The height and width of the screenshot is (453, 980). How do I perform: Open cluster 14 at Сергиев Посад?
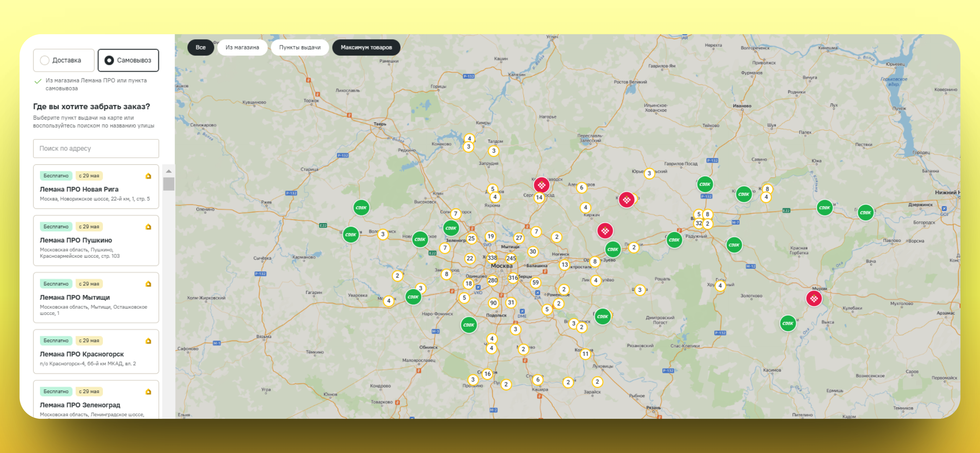tap(539, 198)
